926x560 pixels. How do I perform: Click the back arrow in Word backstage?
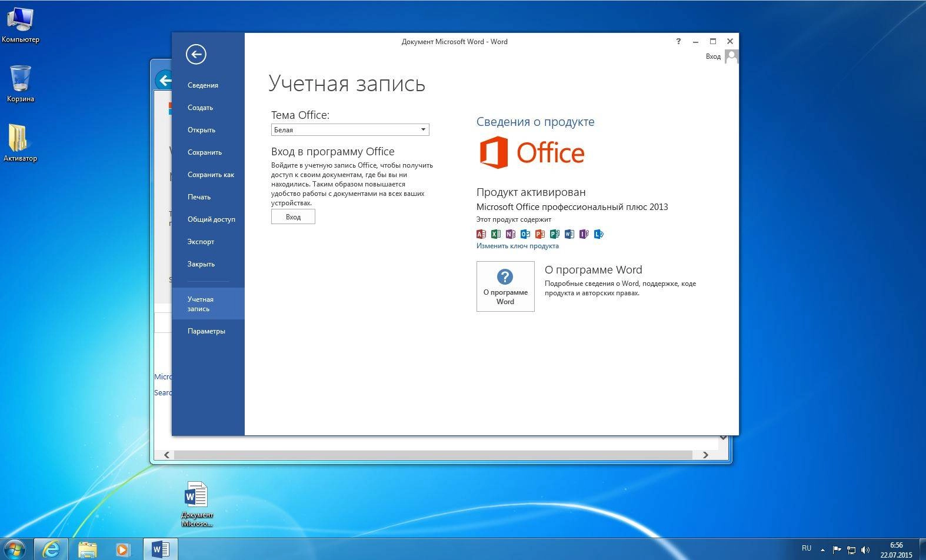click(x=196, y=54)
